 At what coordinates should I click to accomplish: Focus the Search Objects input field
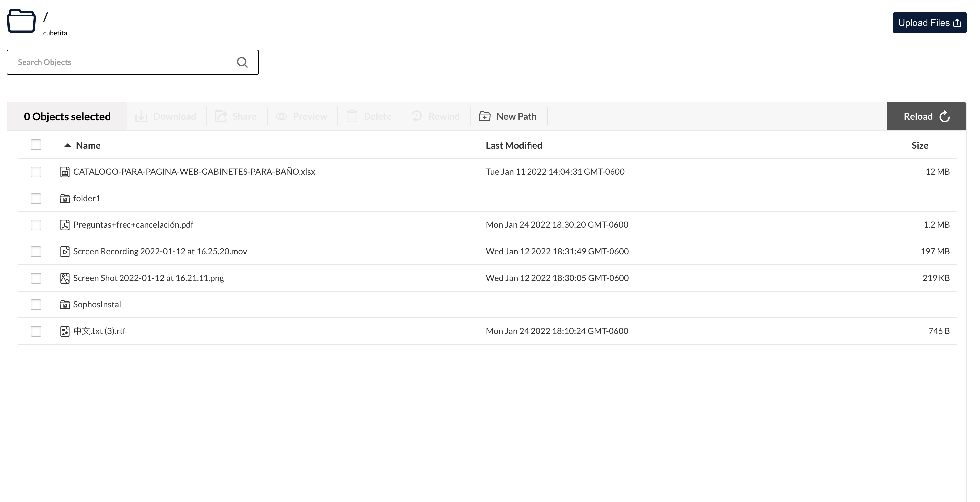122,62
